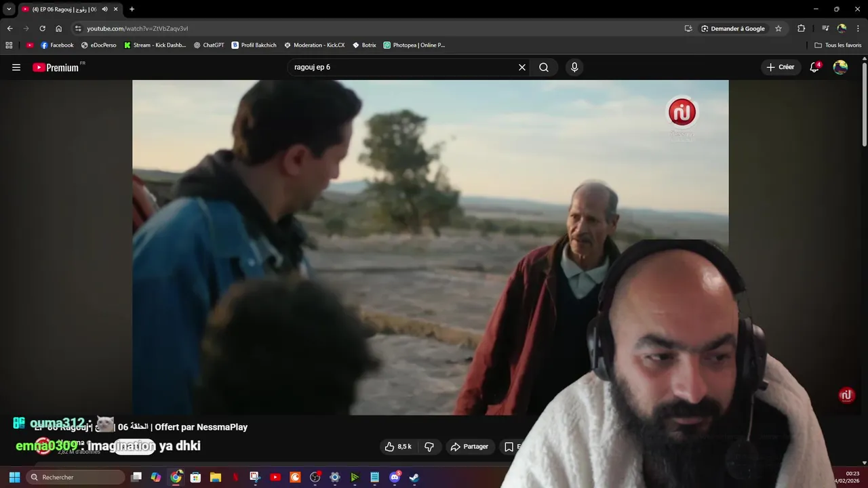The image size is (868, 488).
Task: Open tab search dropdown arrow
Action: [x=9, y=9]
